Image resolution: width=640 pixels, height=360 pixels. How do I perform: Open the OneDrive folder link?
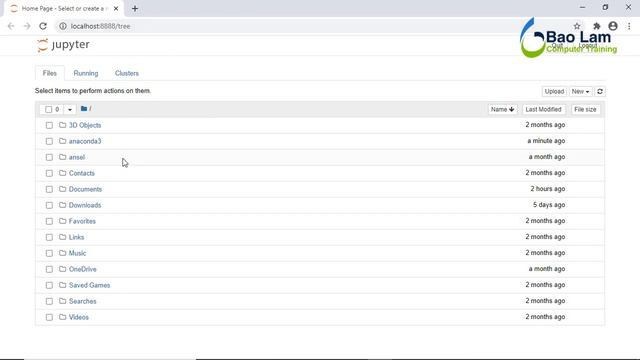pos(82,269)
